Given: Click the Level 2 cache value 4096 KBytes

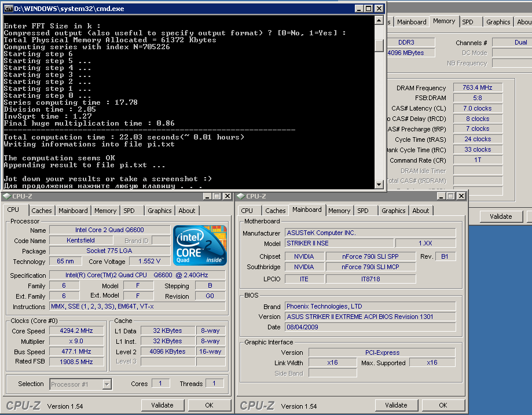Looking at the screenshot, I should [x=168, y=351].
